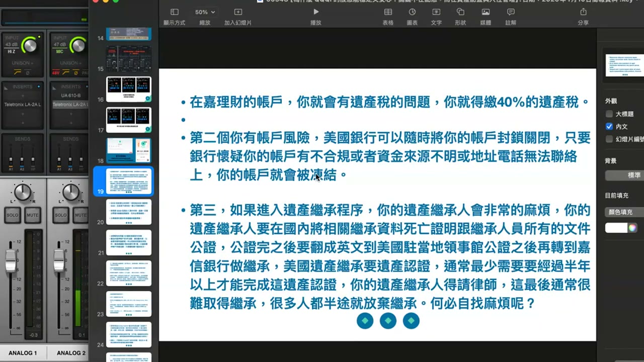
Task: Open the 表格 table tool
Action: tap(388, 12)
